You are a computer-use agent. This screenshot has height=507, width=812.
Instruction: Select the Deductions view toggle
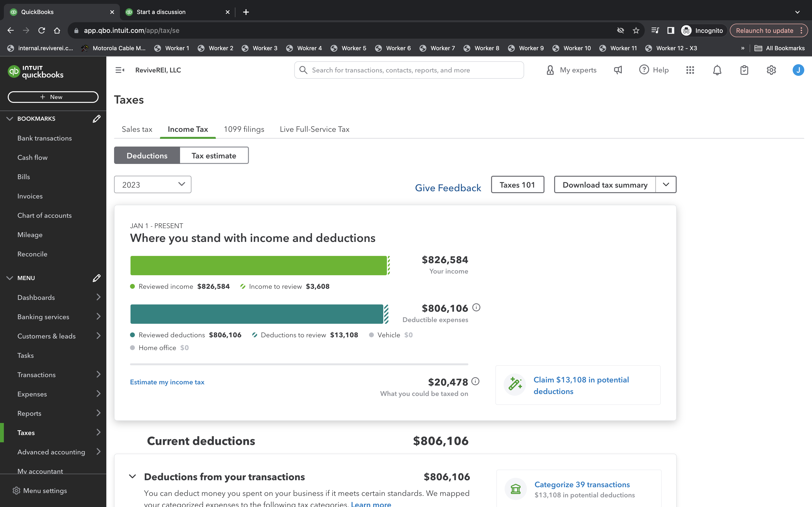click(x=147, y=155)
